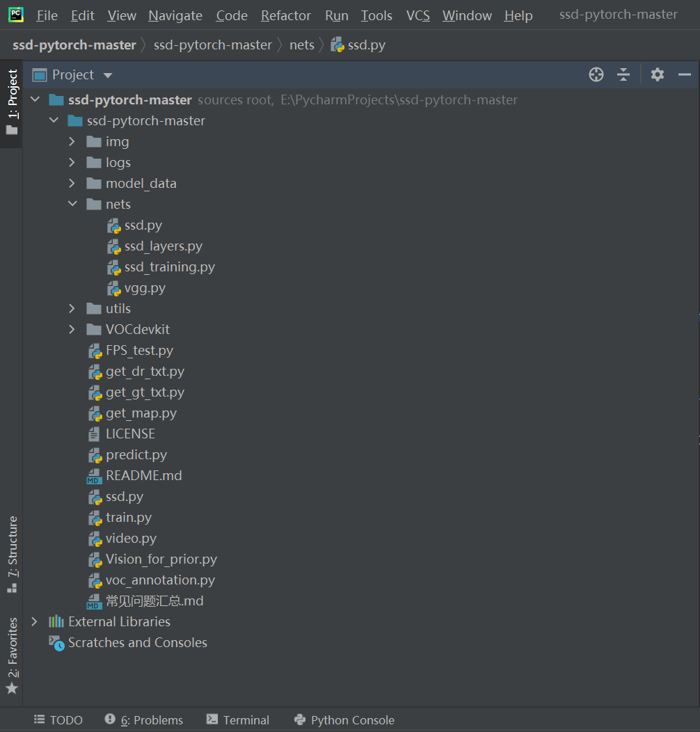This screenshot has height=732, width=700.
Task: Open train.py from the project tree
Action: tap(129, 517)
